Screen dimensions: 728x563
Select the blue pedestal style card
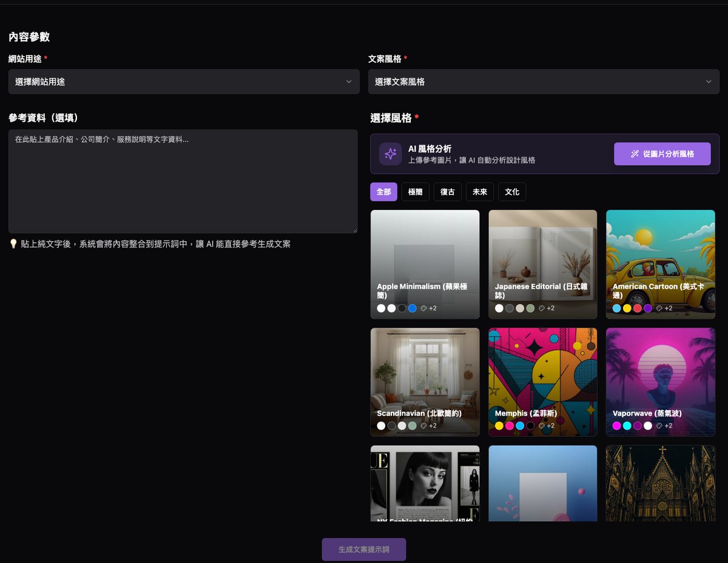coord(543,484)
